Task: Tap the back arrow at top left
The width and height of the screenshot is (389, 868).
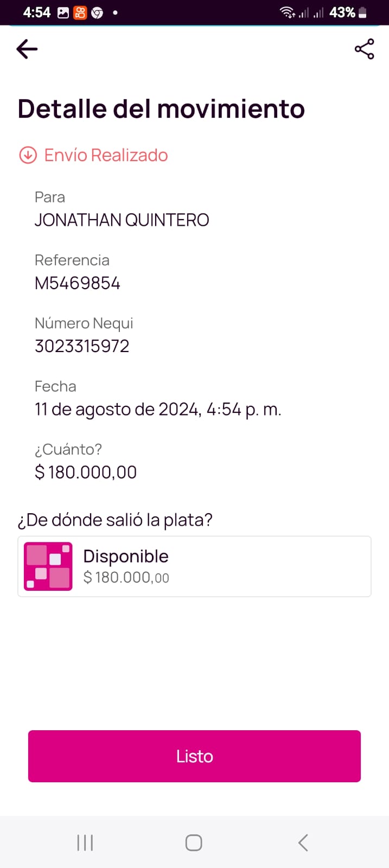Action: tap(27, 49)
